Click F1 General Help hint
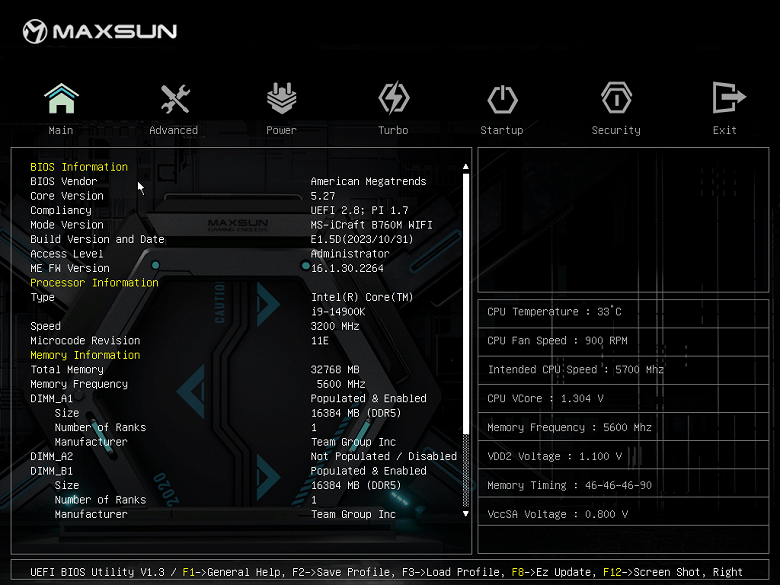 pos(233,572)
